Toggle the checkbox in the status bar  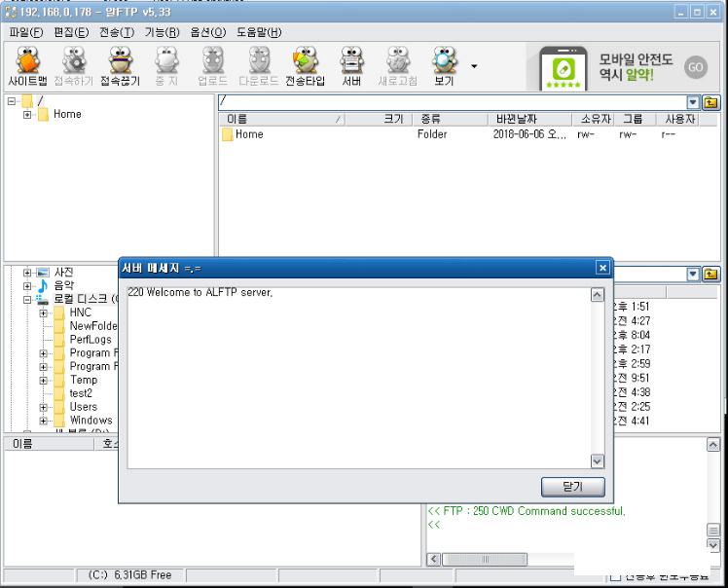[616, 577]
